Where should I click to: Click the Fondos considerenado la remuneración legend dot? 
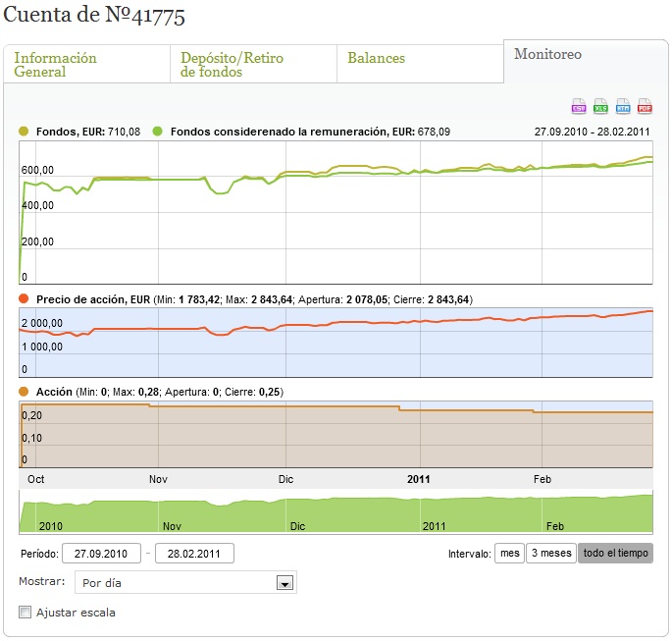pyautogui.click(x=158, y=132)
